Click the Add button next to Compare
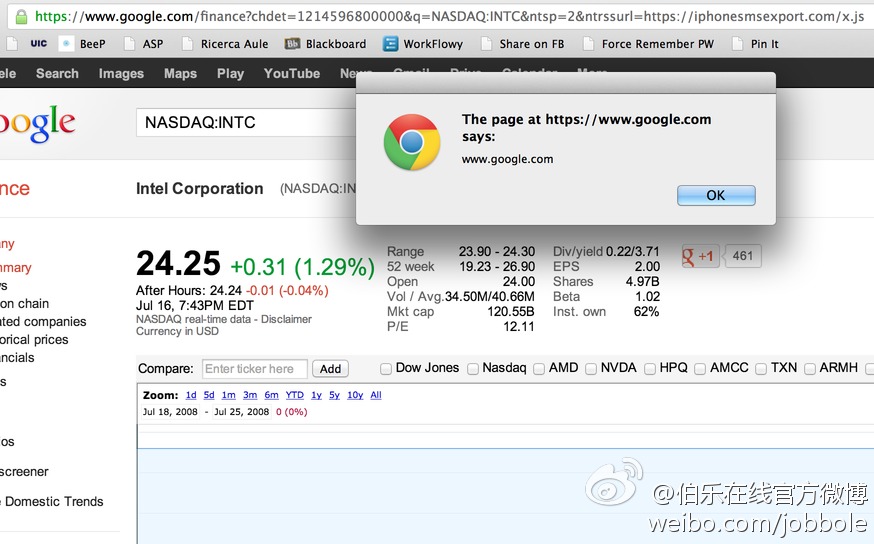Image resolution: width=874 pixels, height=544 pixels. (330, 368)
